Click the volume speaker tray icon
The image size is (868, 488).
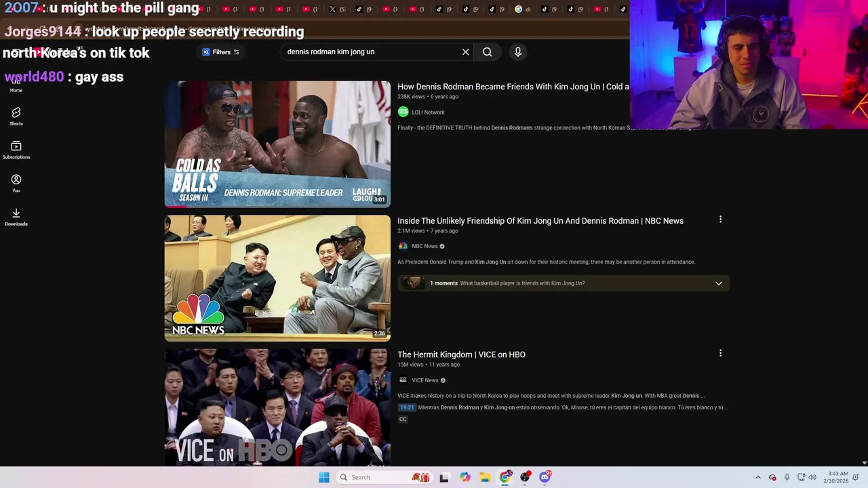[812, 477]
